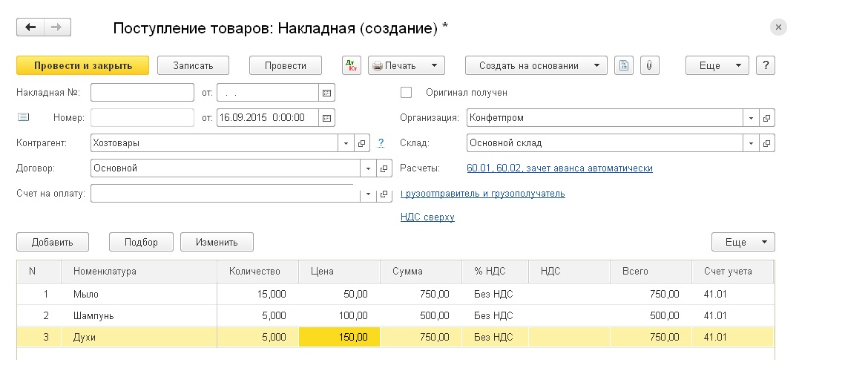Click the Провести и закрыть button
The height and width of the screenshot is (371, 868).
coord(83,65)
